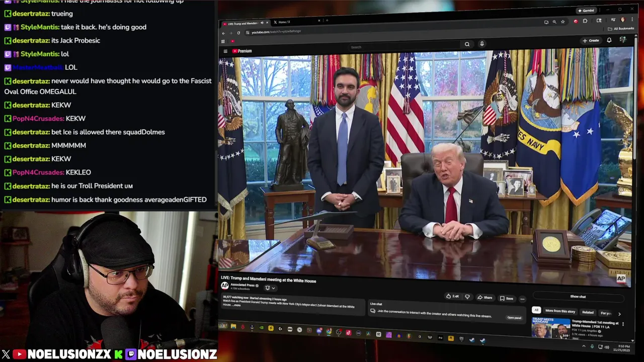Open Chrome media controls icon
Screen dimensions: 644x362
(613, 20)
